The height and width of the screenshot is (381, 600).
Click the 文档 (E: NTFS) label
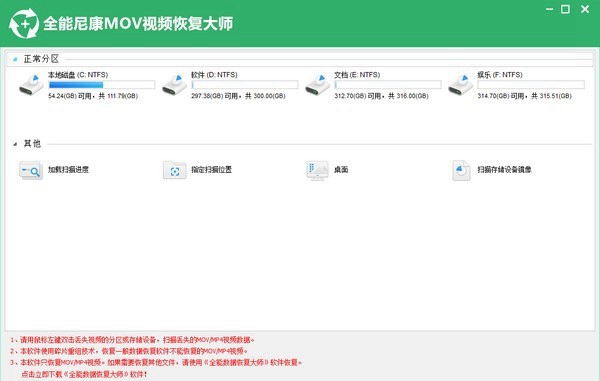tap(357, 75)
